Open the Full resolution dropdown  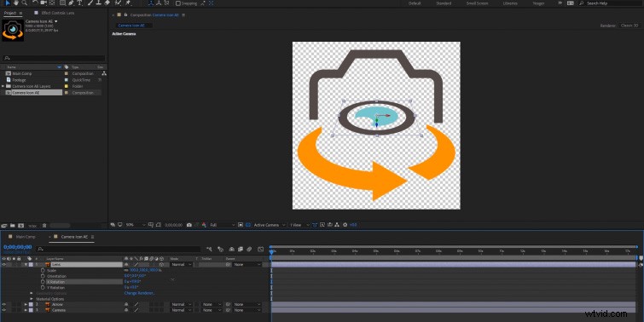tap(222, 225)
